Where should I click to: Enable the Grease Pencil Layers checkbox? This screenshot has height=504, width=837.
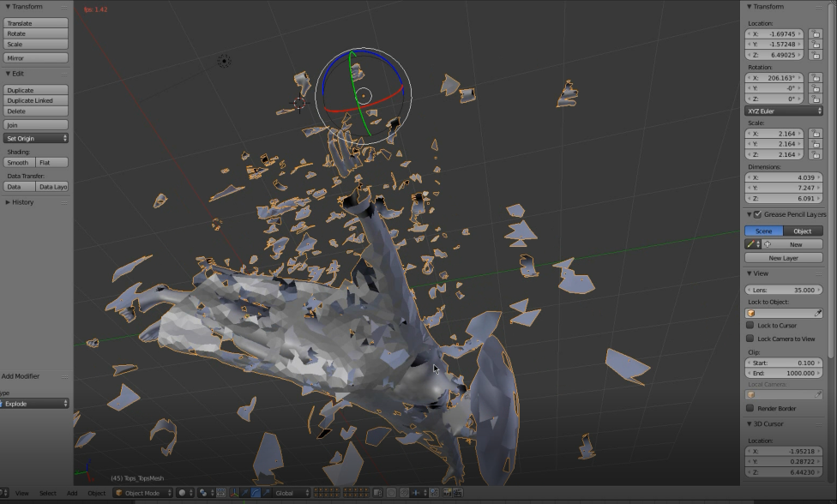757,214
